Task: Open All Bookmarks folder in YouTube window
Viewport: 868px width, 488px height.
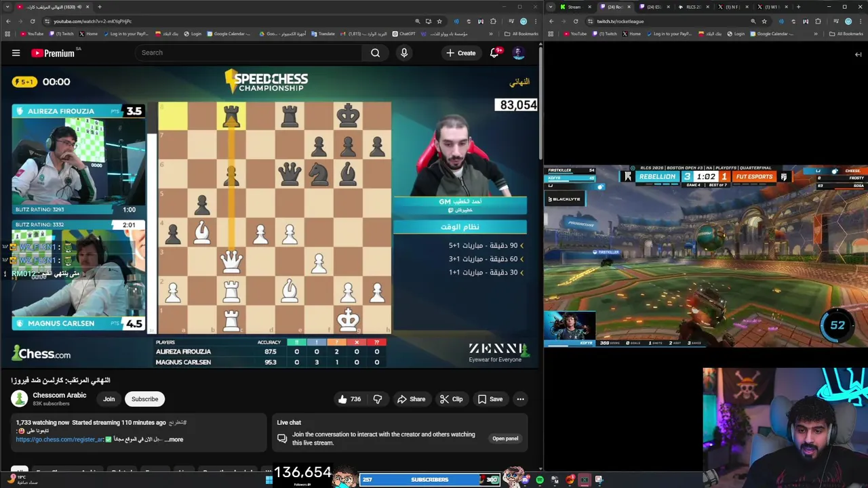Action: pos(521,33)
